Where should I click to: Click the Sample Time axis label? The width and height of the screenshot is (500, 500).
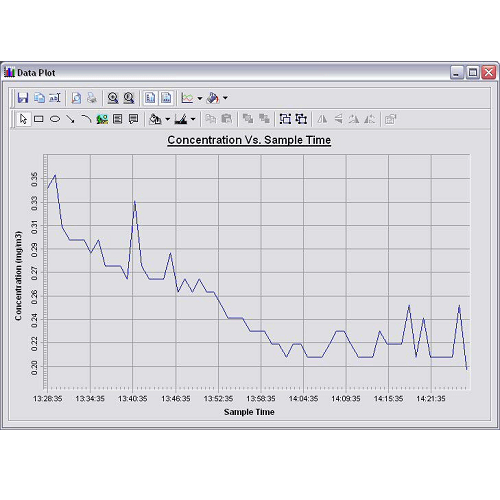tap(249, 412)
